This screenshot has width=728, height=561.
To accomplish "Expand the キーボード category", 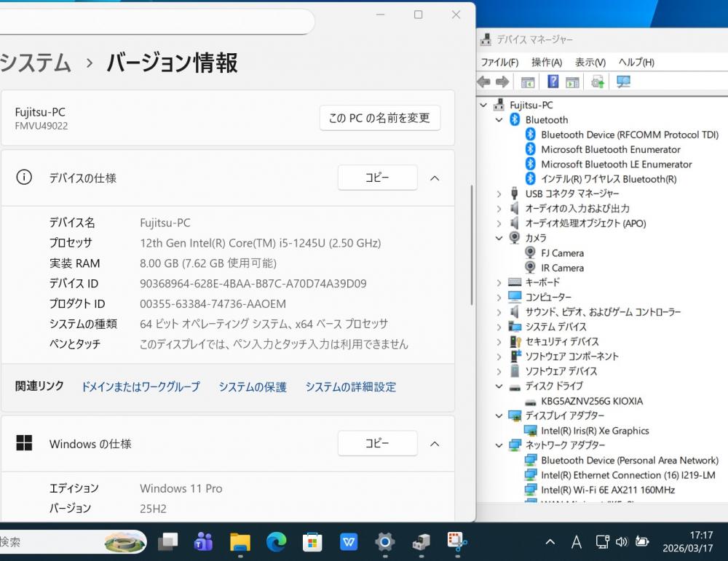I will (x=499, y=282).
